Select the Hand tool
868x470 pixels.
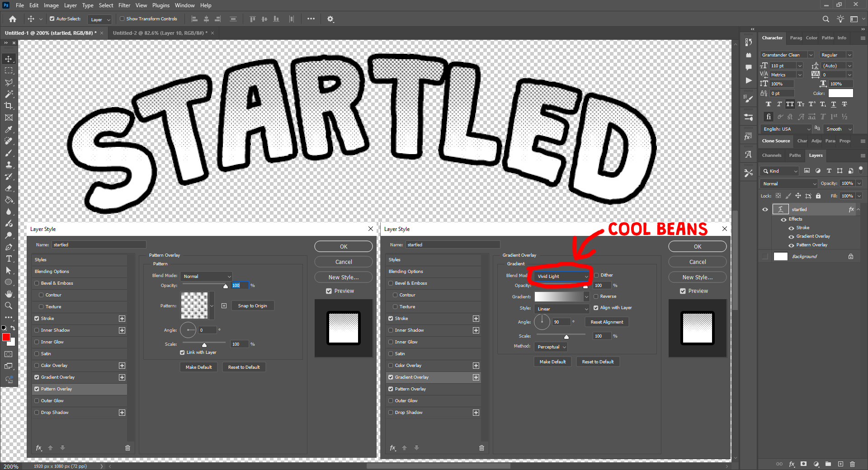9,294
